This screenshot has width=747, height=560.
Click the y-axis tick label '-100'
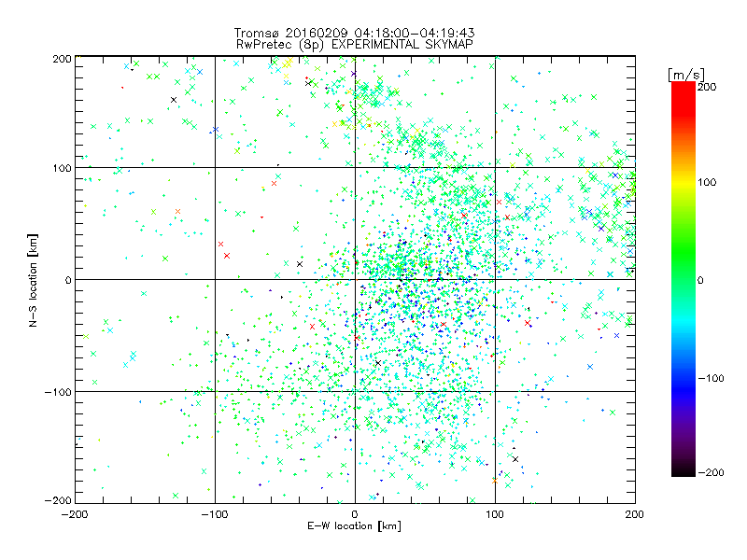pyautogui.click(x=58, y=392)
